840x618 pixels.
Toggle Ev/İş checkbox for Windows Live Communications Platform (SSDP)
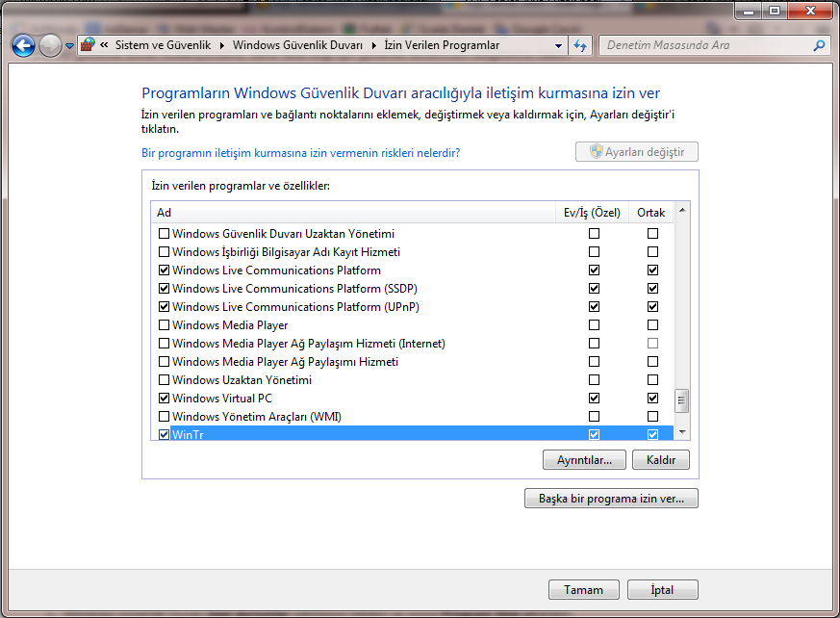[594, 289]
